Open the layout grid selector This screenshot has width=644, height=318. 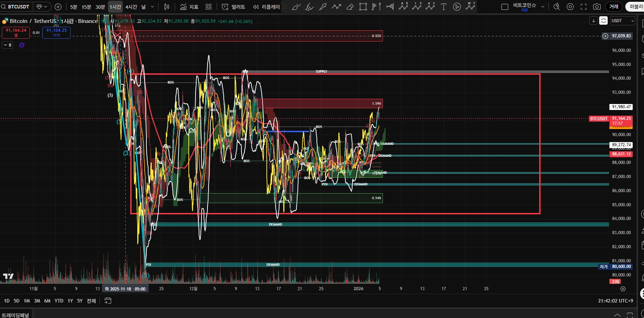click(209, 7)
